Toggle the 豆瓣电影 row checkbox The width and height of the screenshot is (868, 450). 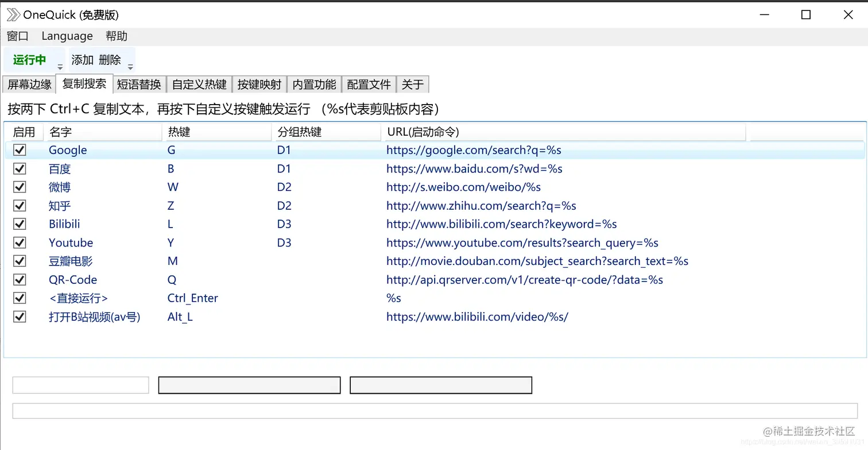(x=20, y=261)
